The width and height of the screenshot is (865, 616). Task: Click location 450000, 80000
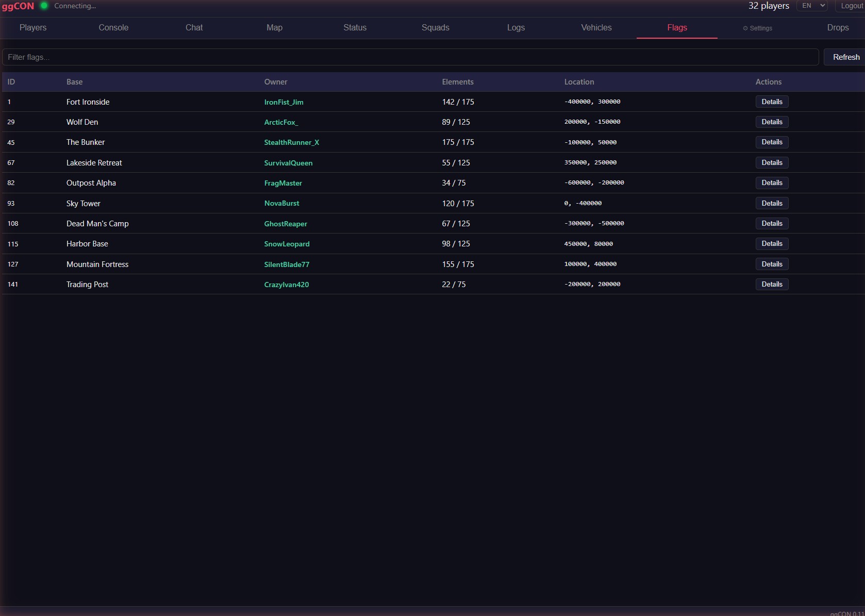pyautogui.click(x=589, y=244)
